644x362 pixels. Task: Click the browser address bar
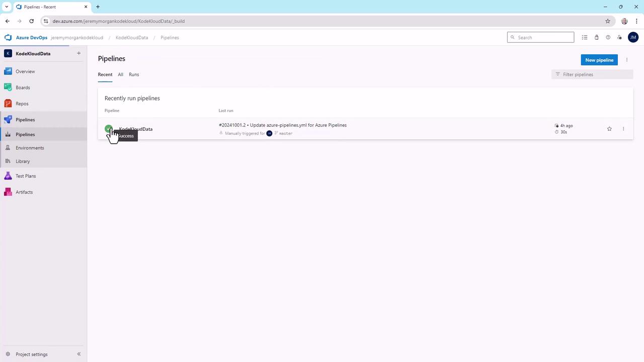point(327,21)
